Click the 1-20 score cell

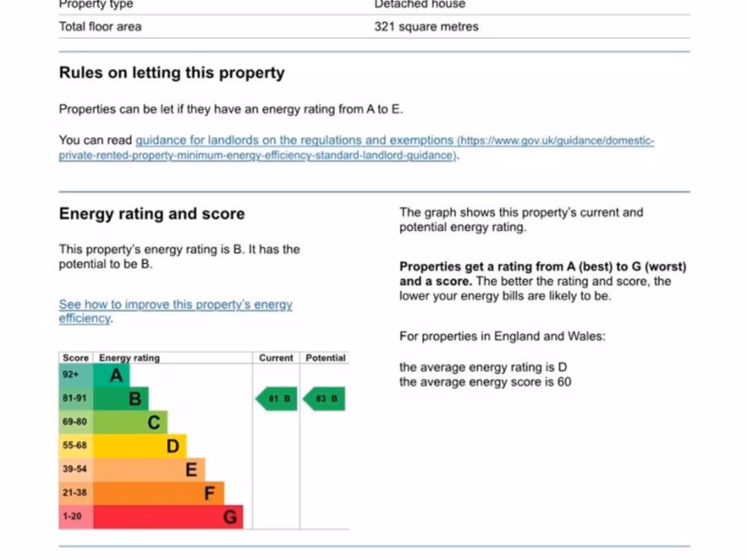(74, 516)
